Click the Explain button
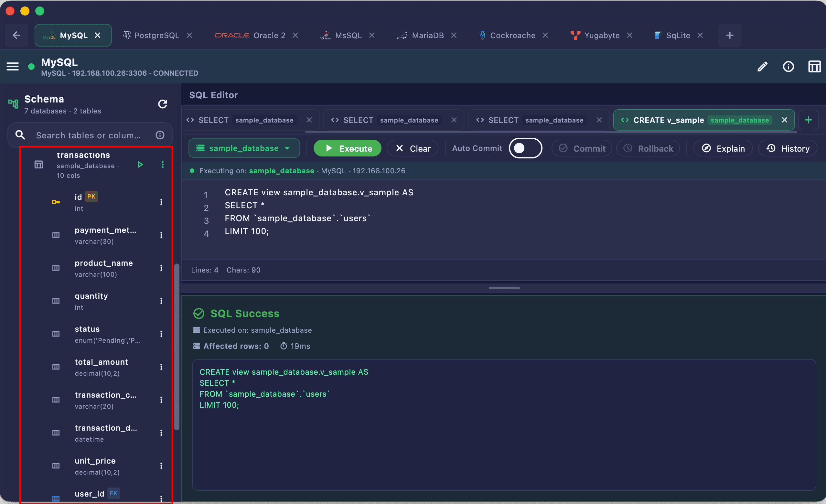 (723, 148)
